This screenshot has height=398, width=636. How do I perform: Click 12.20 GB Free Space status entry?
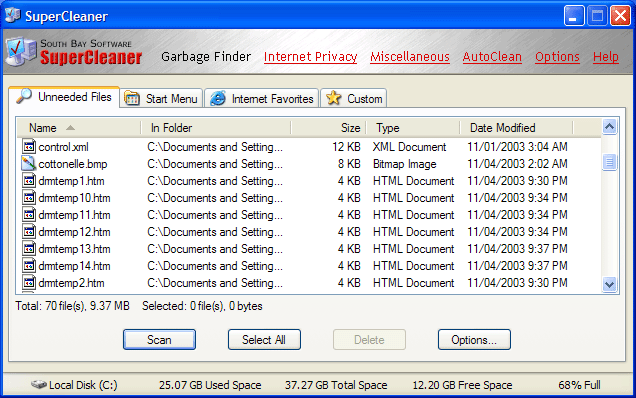[462, 385]
